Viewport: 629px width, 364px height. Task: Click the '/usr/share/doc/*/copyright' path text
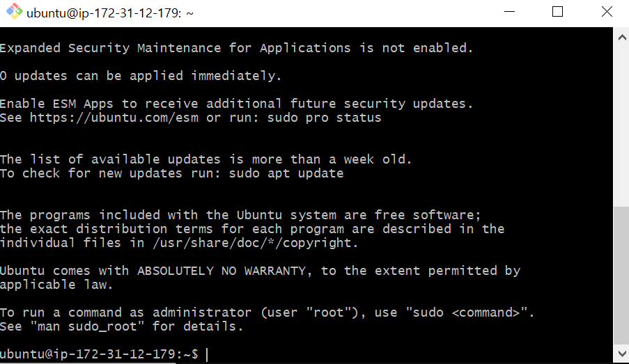point(252,243)
